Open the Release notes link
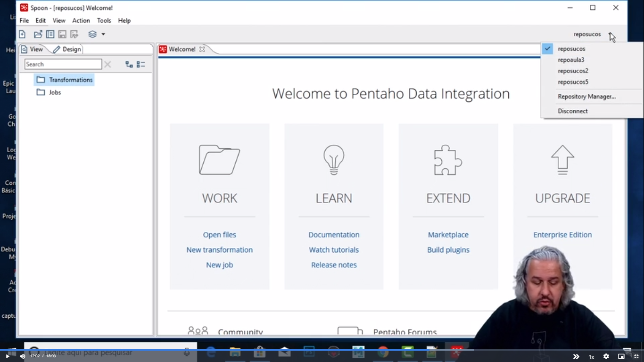The image size is (644, 362). click(334, 265)
